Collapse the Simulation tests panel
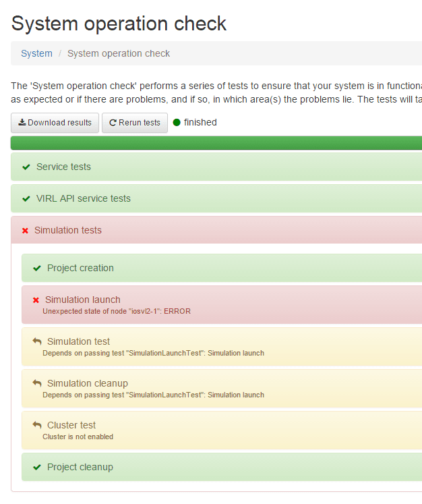The image size is (422, 504). pos(216,230)
